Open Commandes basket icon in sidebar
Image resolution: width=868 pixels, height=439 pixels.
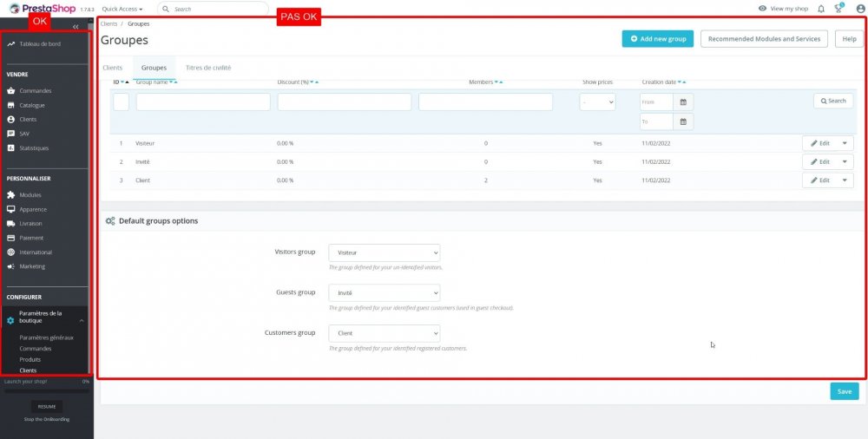point(10,91)
